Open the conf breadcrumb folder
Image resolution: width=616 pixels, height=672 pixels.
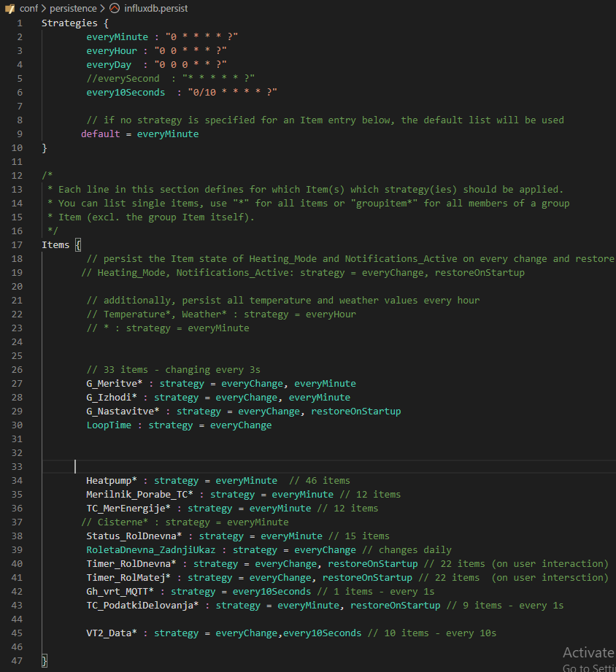29,9
